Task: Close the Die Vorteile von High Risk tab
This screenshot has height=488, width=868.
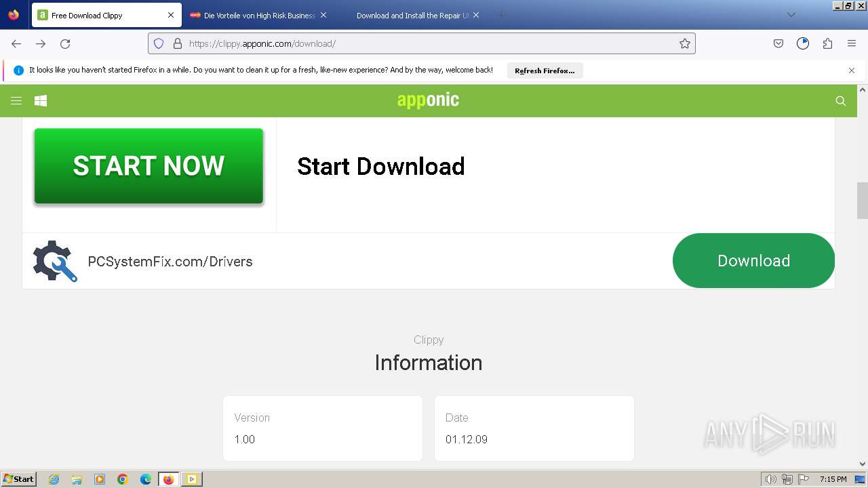Action: pos(323,15)
